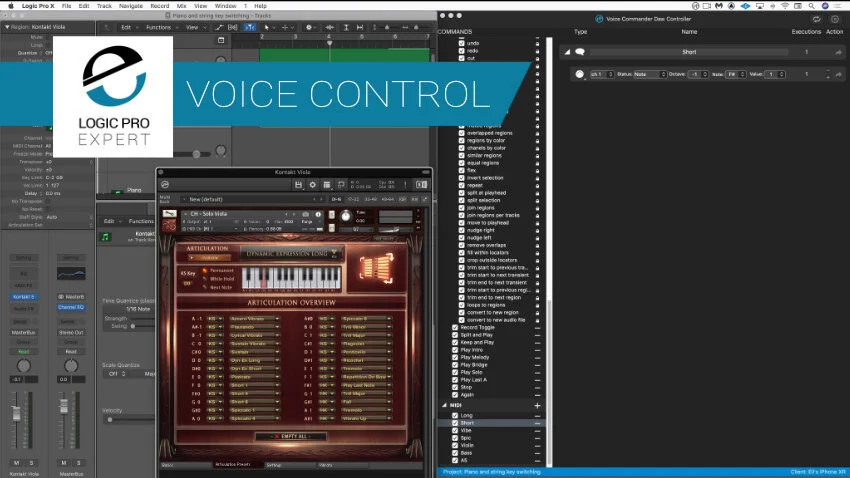Uncheck the invert selection checkbox
850x478 pixels.
tap(461, 178)
